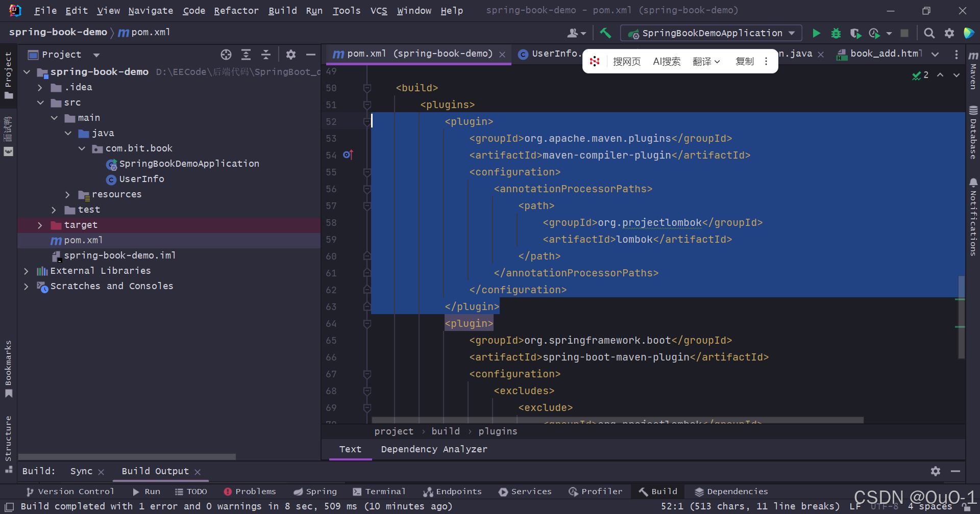Toggle tool window bars icon in status bar
This screenshot has height=514, width=980.
click(9, 506)
